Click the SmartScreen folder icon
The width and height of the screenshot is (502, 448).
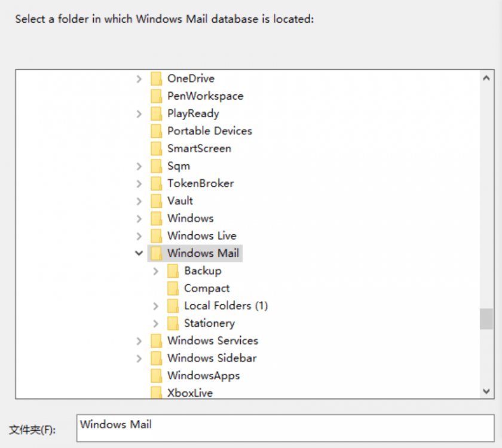(156, 149)
